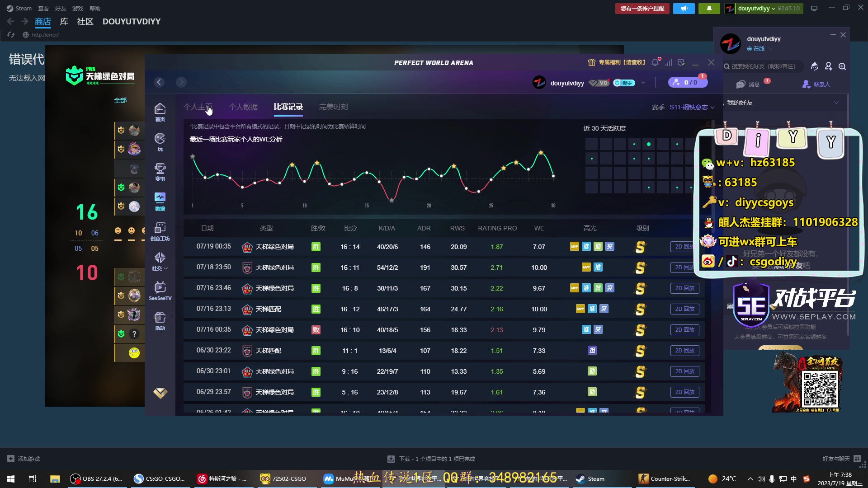Open the Counter-Strike taskbar item
This screenshot has width=868, height=488.
(664, 479)
